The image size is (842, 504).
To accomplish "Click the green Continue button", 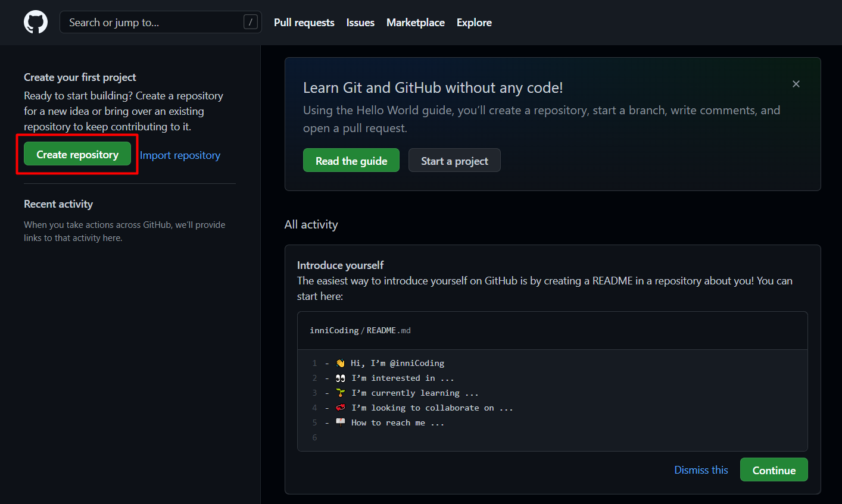I will point(774,470).
